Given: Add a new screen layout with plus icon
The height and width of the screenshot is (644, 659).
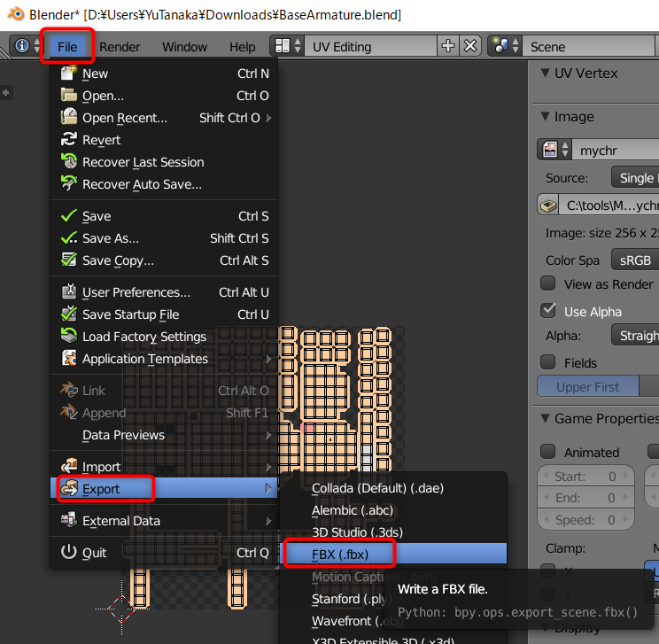Looking at the screenshot, I should click(x=448, y=46).
